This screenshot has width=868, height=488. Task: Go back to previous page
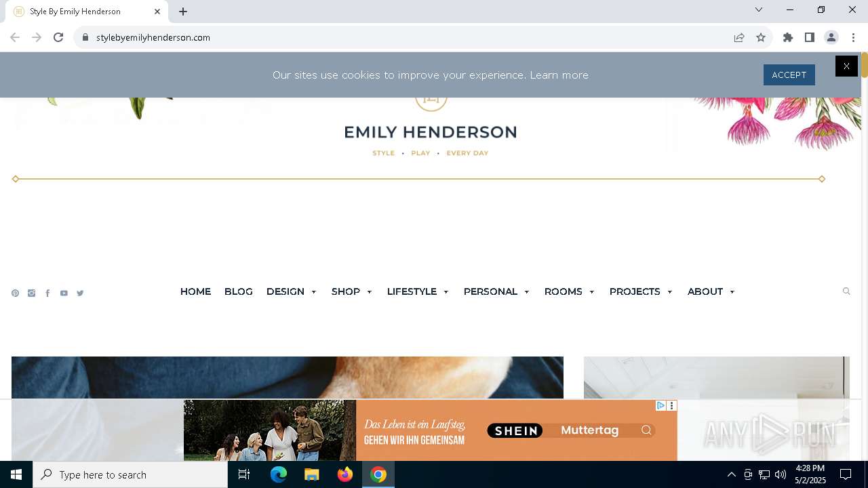(15, 37)
